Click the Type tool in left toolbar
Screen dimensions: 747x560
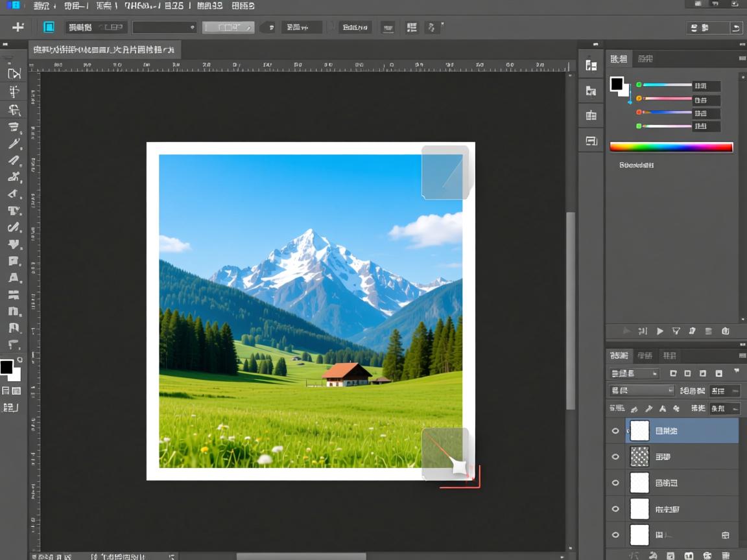(x=14, y=211)
